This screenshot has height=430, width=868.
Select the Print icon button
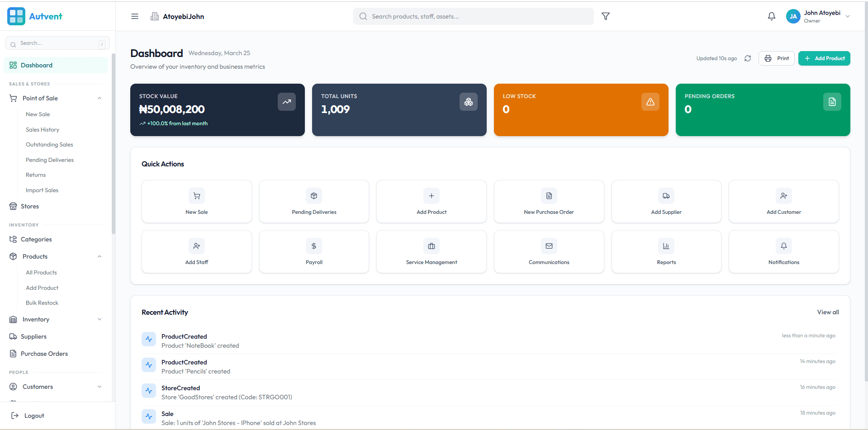pos(776,58)
